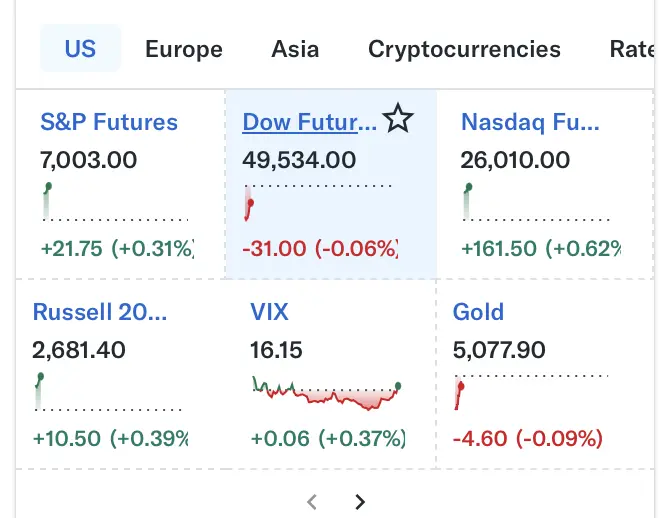Image resolution: width=672 pixels, height=518 pixels.
Task: Click the Dow Futures sparkline chart
Action: (318, 203)
